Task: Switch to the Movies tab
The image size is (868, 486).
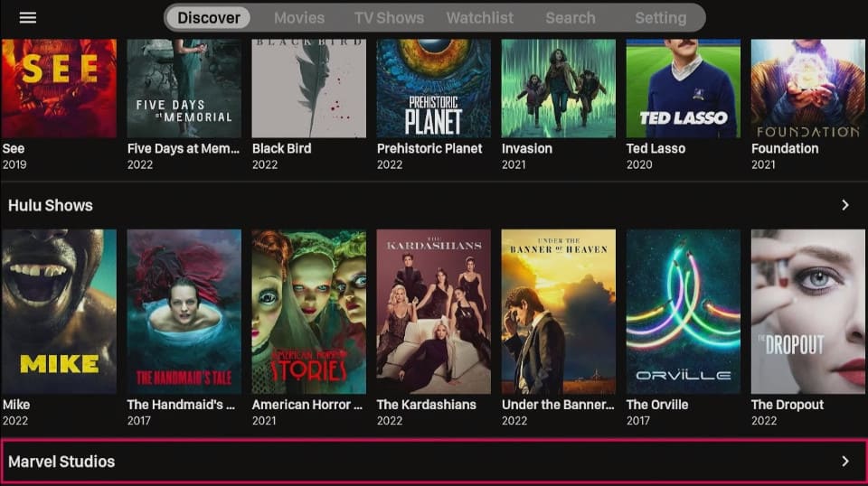Action: (x=299, y=18)
